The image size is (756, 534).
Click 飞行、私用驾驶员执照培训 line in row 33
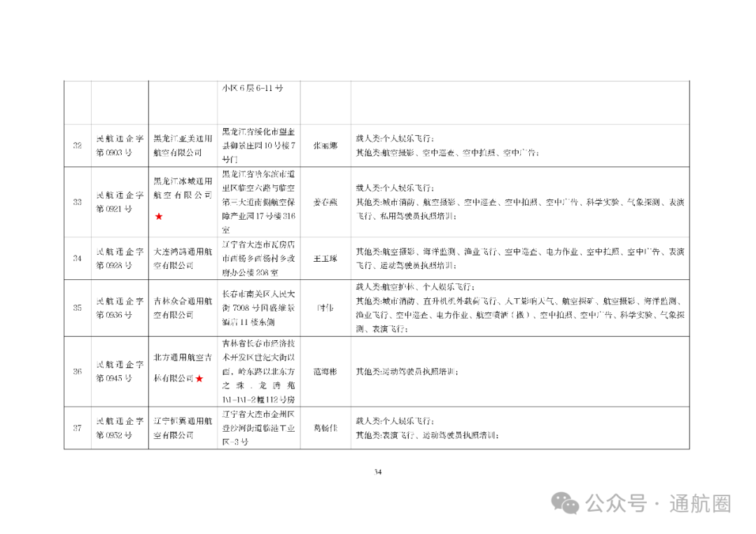(406, 216)
